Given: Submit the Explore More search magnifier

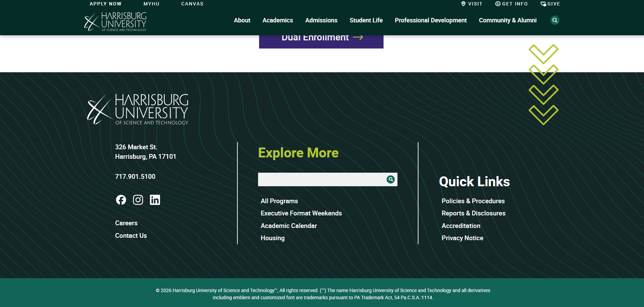Looking at the screenshot, I should 391,179.
